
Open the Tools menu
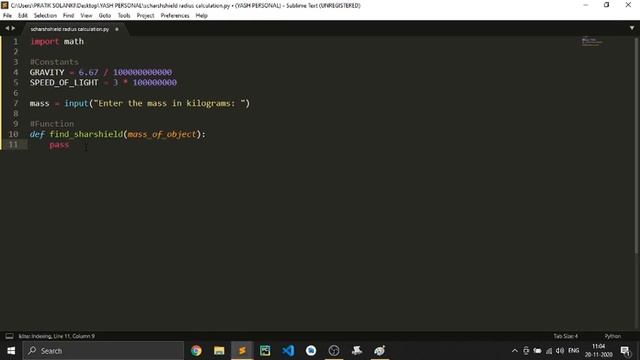coord(124,16)
